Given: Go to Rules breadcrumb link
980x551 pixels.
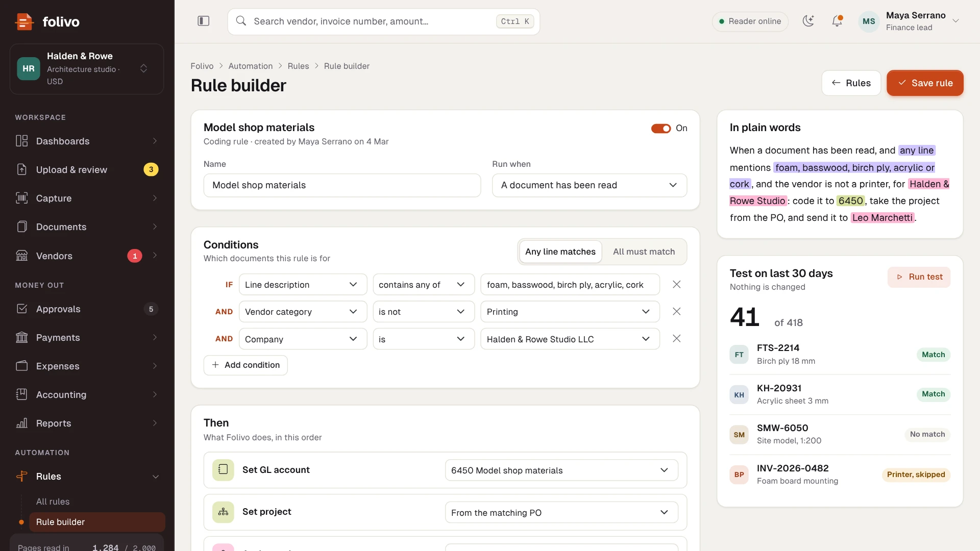Looking at the screenshot, I should click(x=298, y=66).
